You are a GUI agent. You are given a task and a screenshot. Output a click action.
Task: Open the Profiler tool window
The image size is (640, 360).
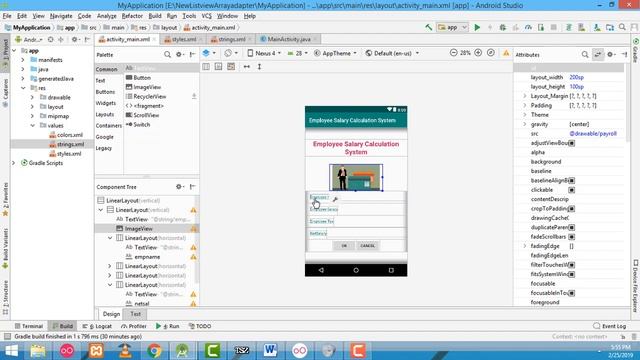point(133,326)
